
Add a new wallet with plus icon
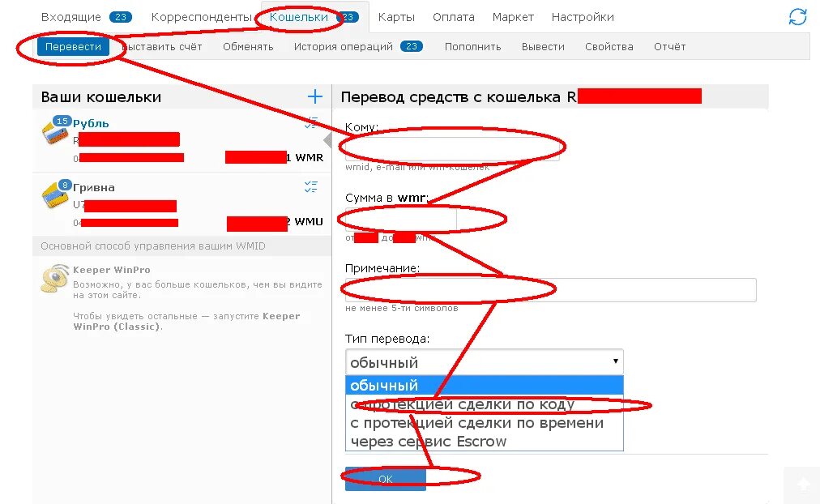click(315, 96)
